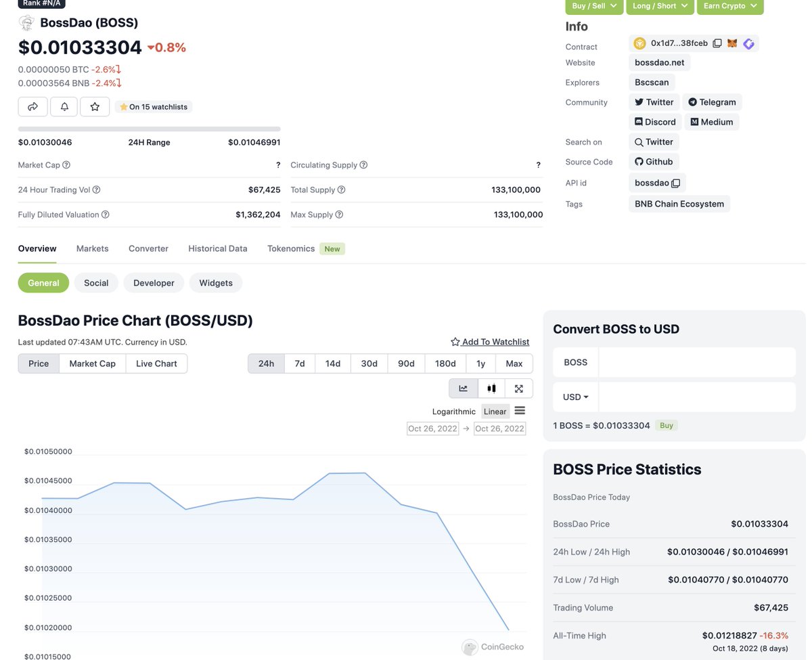Select the Market Cap chart toggle
Viewport: 812px width, 660px height.
point(93,364)
